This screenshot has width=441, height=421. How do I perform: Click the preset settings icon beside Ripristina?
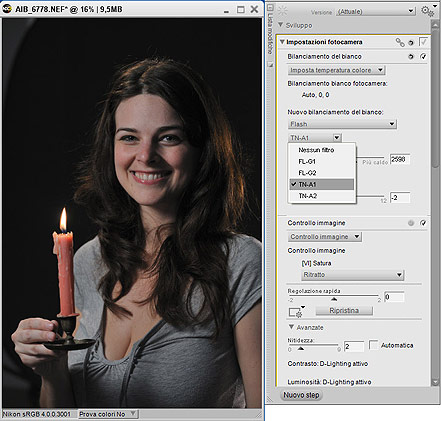click(x=296, y=311)
